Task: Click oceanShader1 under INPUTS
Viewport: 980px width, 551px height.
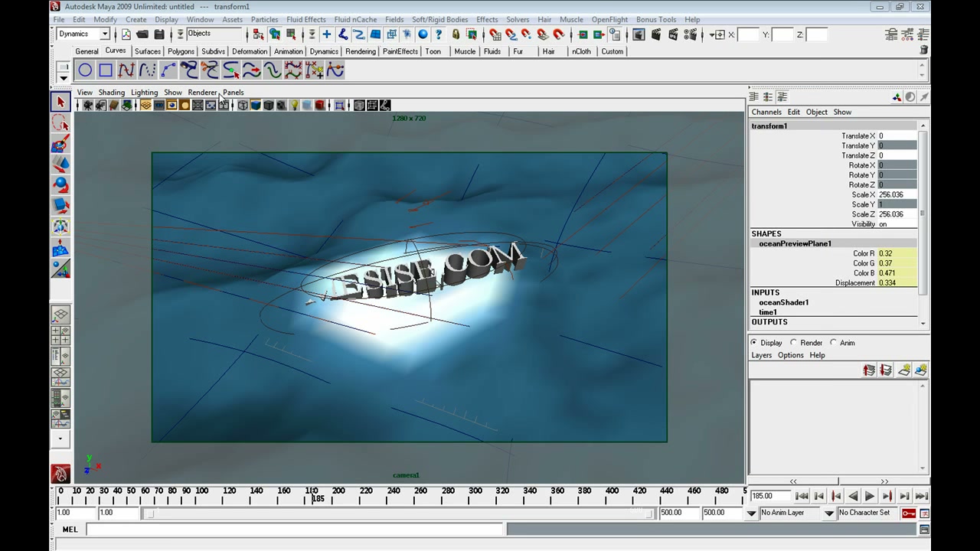Action: 783,302
